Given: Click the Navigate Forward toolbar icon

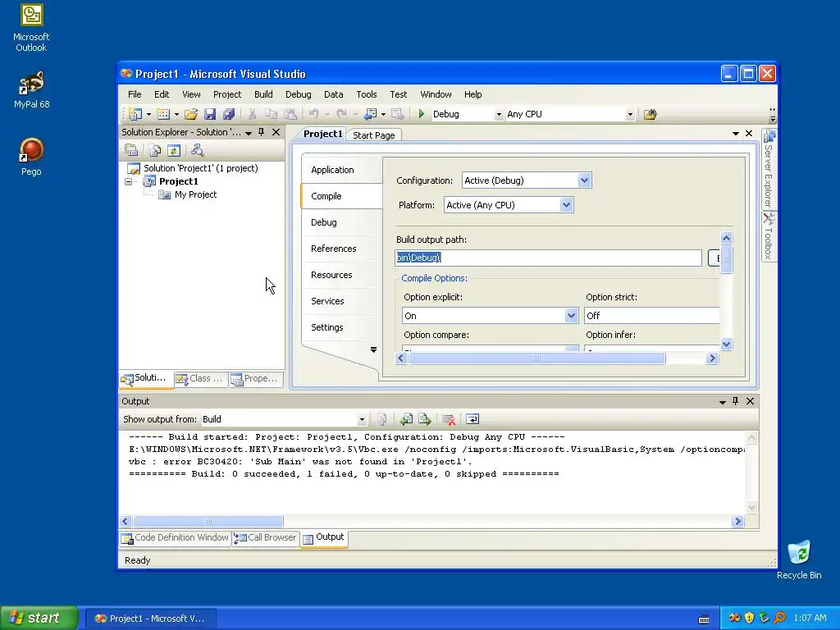Looking at the screenshot, I should [397, 114].
